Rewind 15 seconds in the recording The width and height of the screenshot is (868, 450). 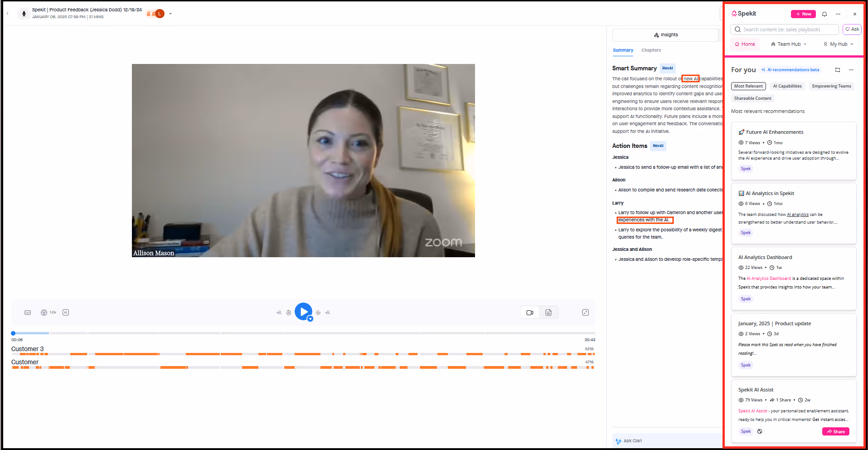(x=289, y=313)
